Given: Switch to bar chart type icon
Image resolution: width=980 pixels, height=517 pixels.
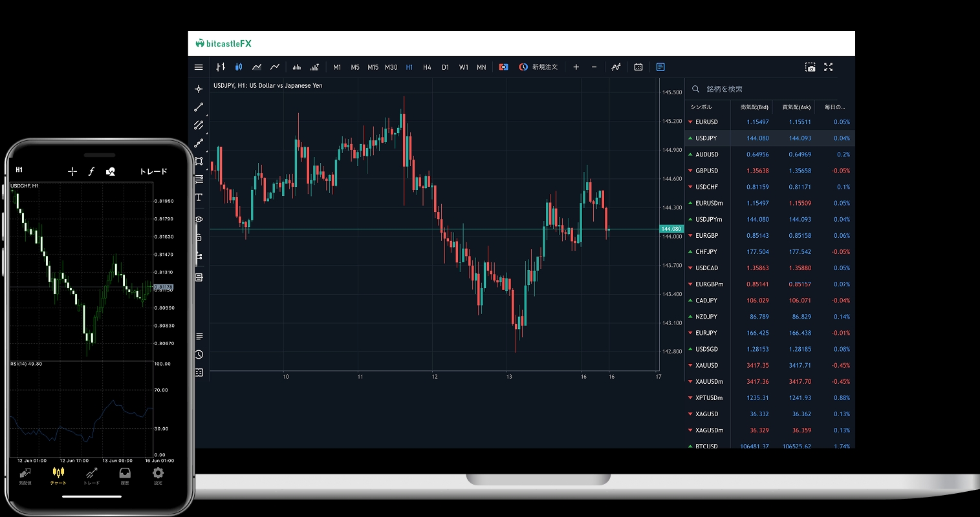Looking at the screenshot, I should (x=221, y=67).
